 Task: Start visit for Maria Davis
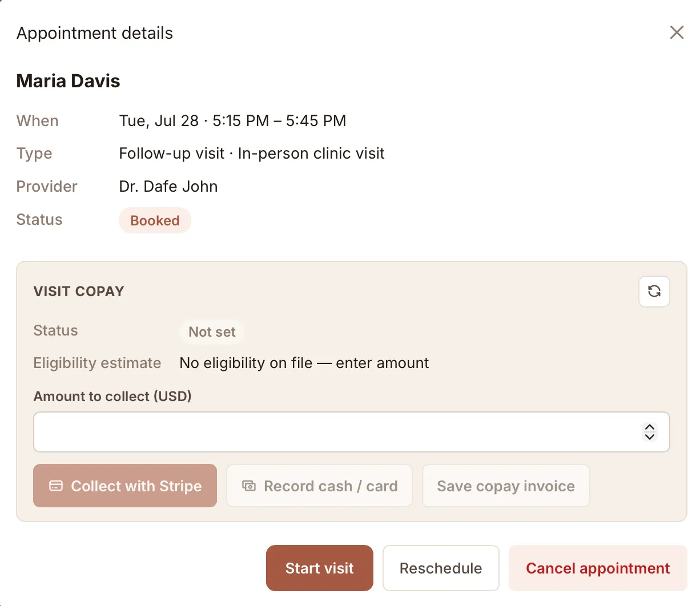320,568
